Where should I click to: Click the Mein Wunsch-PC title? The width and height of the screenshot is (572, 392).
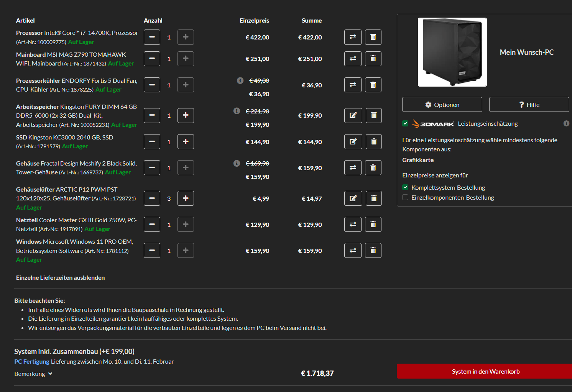tap(527, 52)
